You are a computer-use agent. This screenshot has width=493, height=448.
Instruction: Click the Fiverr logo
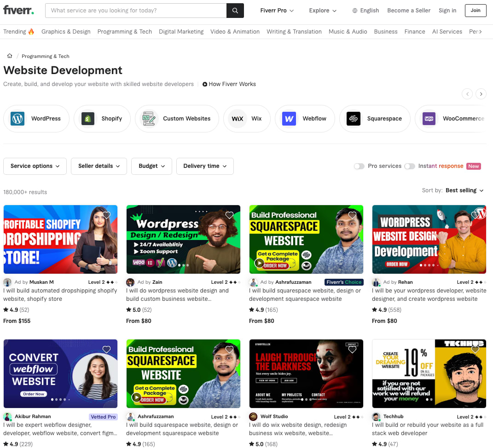[18, 10]
